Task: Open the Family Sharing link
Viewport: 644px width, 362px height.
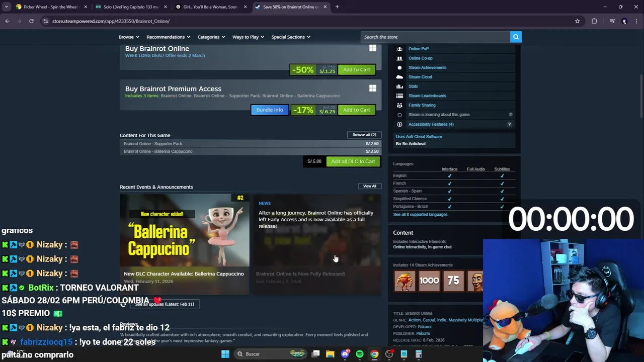Action: tap(422, 105)
